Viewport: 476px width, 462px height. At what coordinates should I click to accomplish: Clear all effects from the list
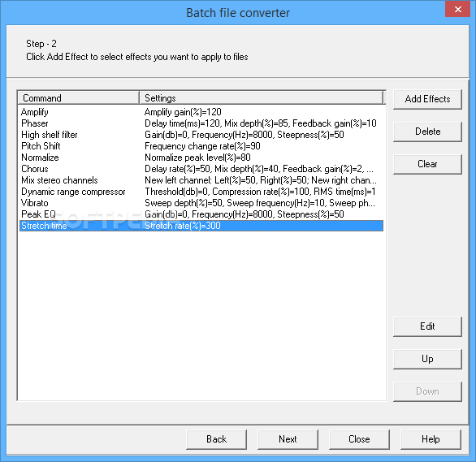[x=427, y=164]
